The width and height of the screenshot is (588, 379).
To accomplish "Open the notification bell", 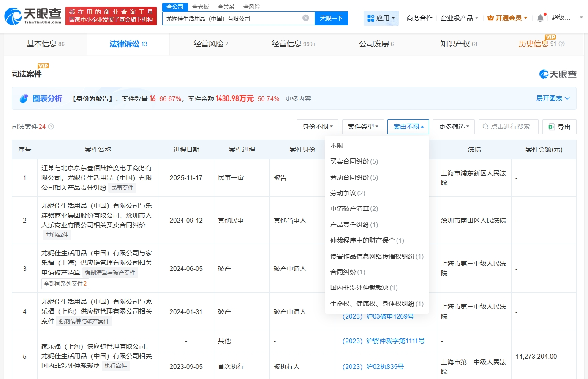I will pos(540,18).
